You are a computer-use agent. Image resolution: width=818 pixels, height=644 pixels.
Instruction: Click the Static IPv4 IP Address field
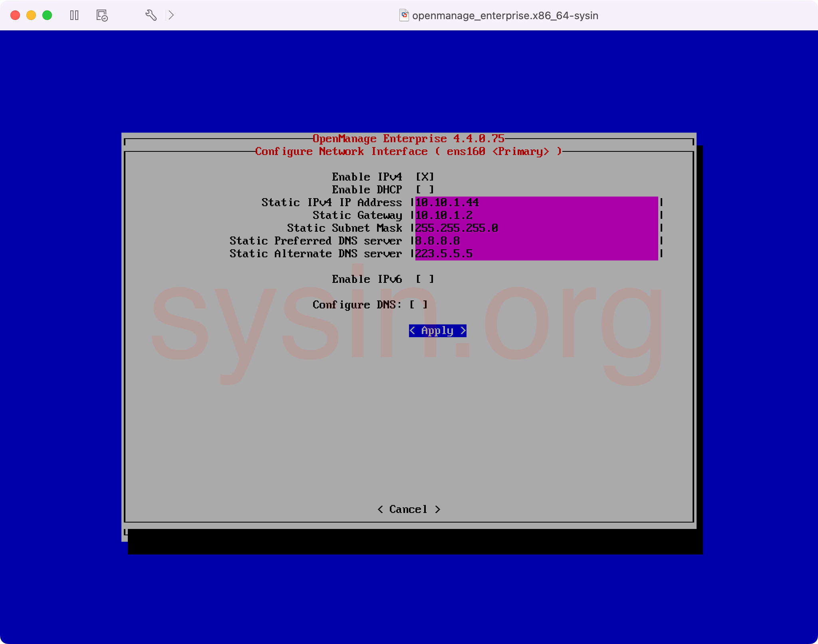536,203
